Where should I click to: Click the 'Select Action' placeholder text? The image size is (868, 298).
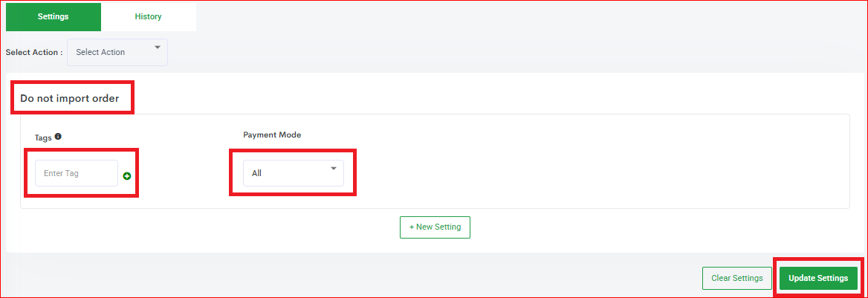[x=100, y=52]
